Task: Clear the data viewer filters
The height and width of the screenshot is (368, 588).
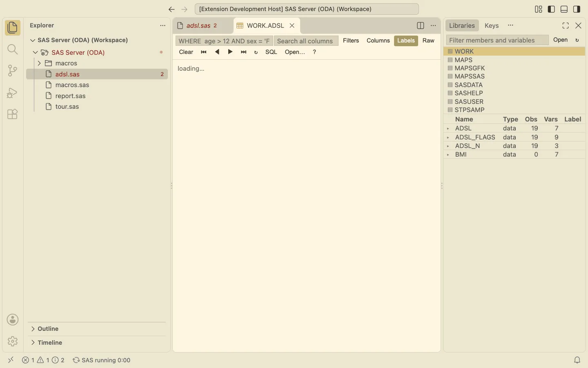Action: 186,52
